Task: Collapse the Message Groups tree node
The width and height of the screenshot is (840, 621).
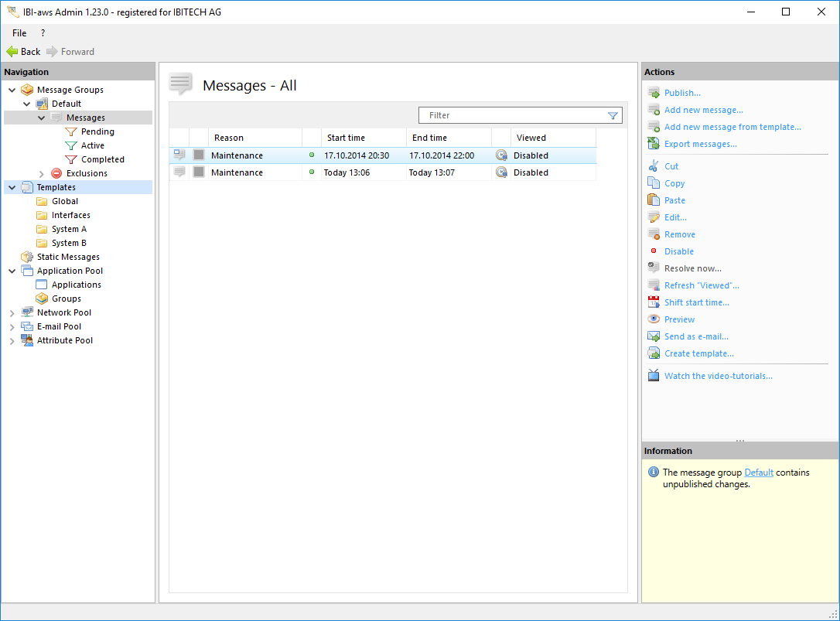Action: click(12, 90)
